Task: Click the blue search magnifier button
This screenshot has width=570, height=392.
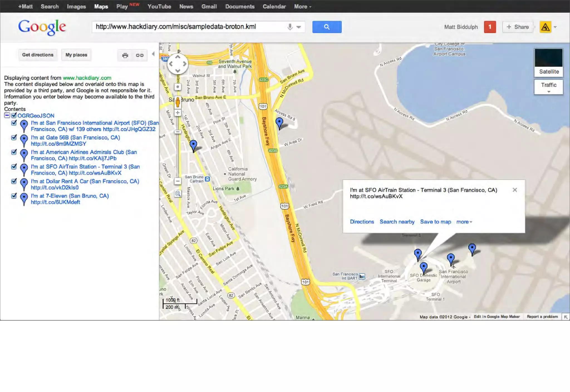Action: [x=327, y=27]
